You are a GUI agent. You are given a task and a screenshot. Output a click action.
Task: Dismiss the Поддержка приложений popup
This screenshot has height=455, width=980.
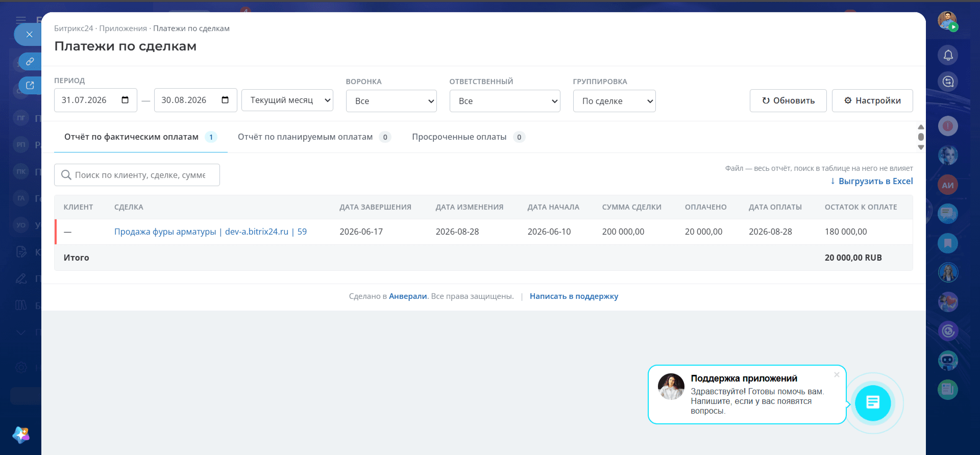pos(837,375)
